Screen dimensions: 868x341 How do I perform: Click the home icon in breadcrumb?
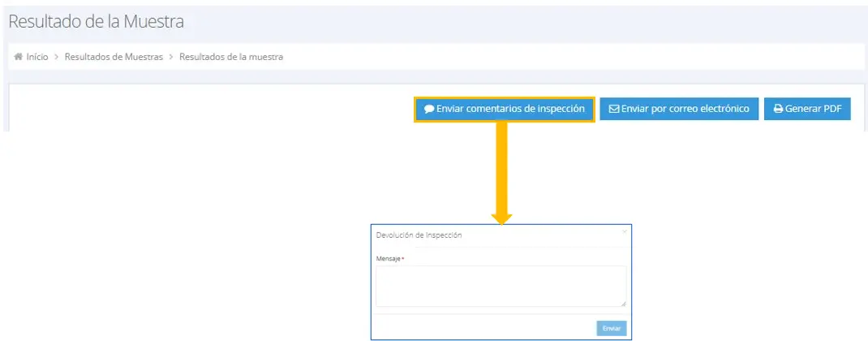pyautogui.click(x=19, y=57)
